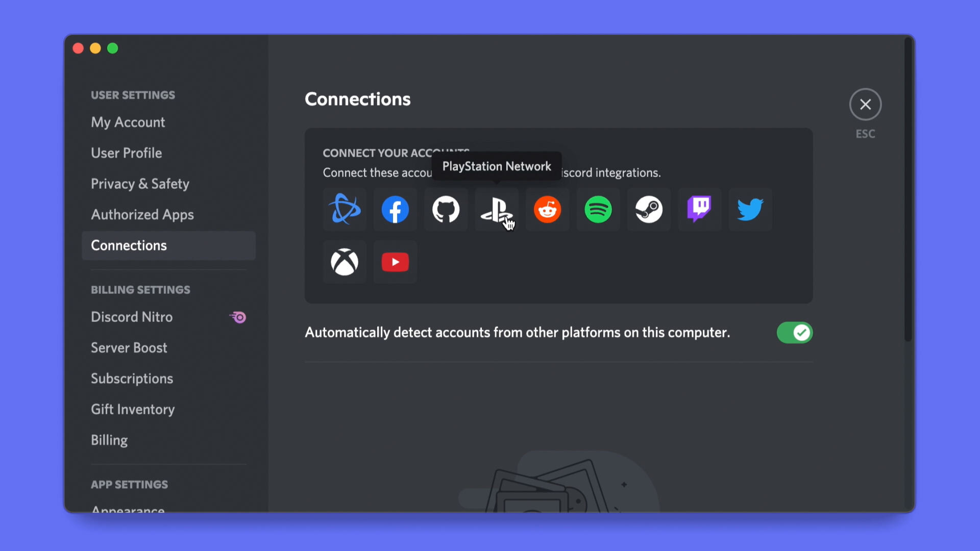Connect Facebook account to Discord

coord(395,209)
